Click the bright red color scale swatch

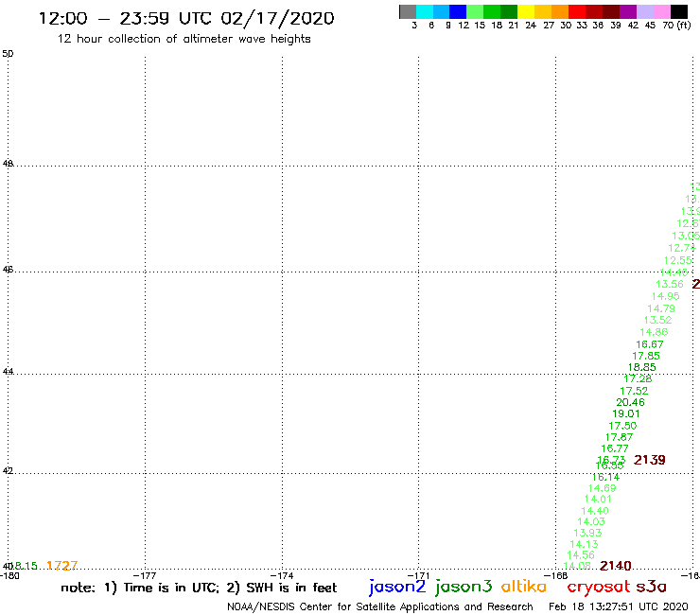pos(577,11)
